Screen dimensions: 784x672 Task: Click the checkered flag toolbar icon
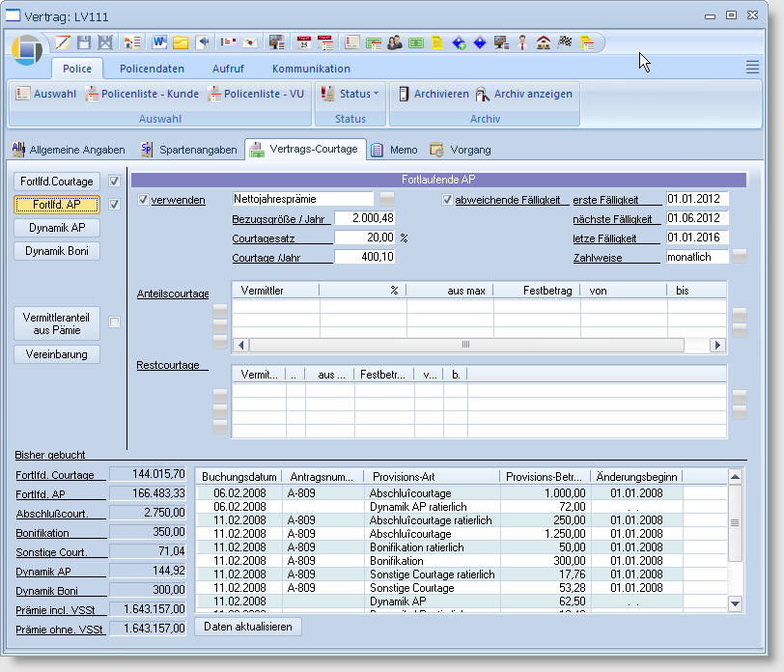pyautogui.click(x=566, y=42)
